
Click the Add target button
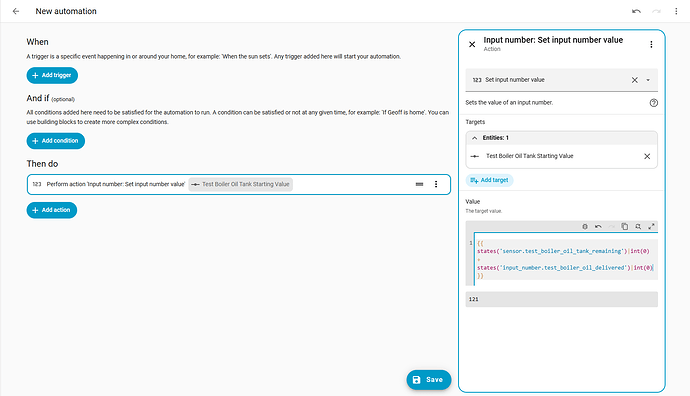[489, 180]
